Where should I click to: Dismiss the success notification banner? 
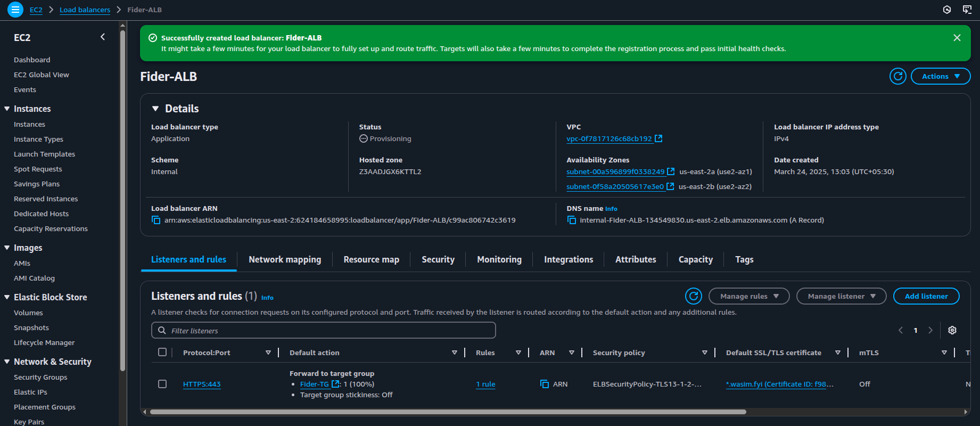click(957, 38)
